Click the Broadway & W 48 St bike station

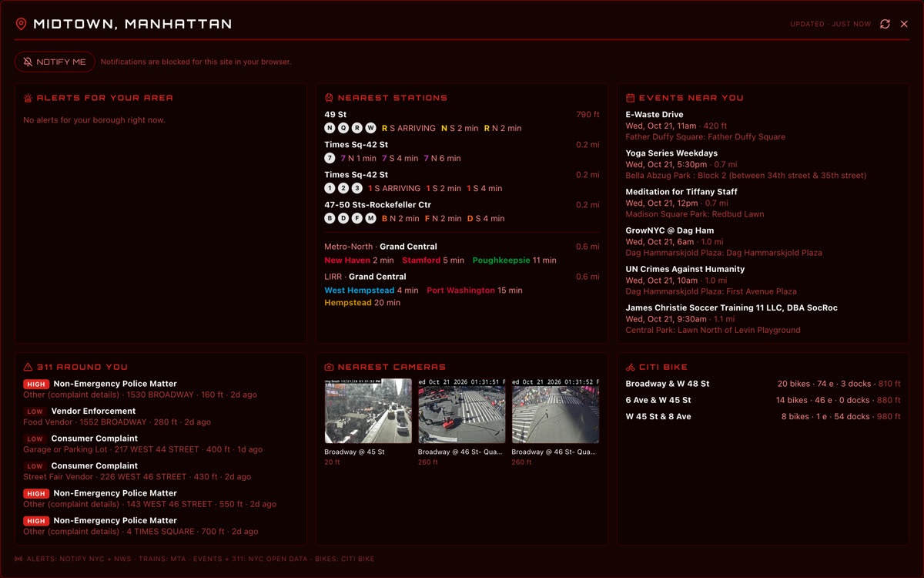668,384
